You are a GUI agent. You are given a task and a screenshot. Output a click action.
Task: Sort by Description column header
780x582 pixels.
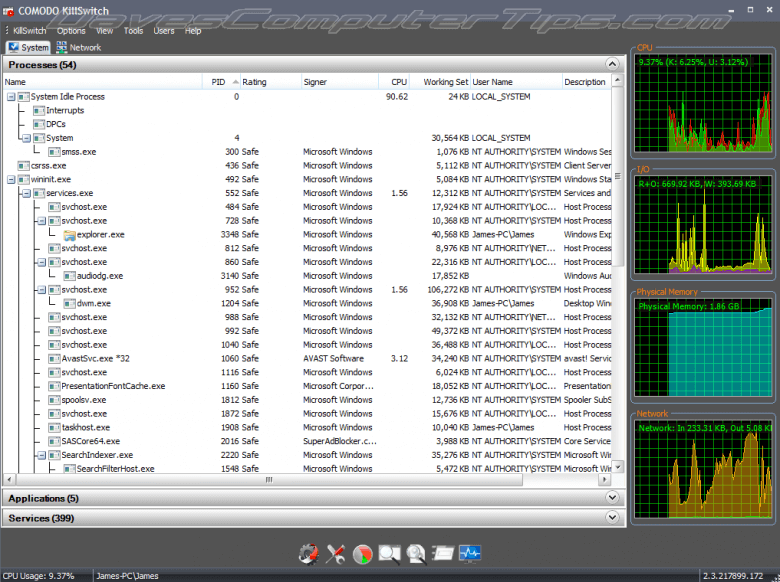(x=587, y=82)
